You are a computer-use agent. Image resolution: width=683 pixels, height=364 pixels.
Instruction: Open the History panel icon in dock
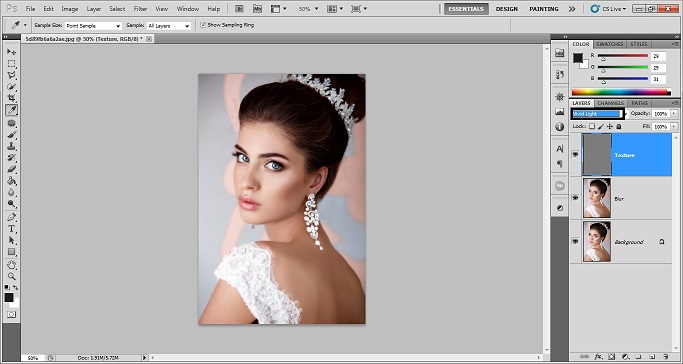560,74
